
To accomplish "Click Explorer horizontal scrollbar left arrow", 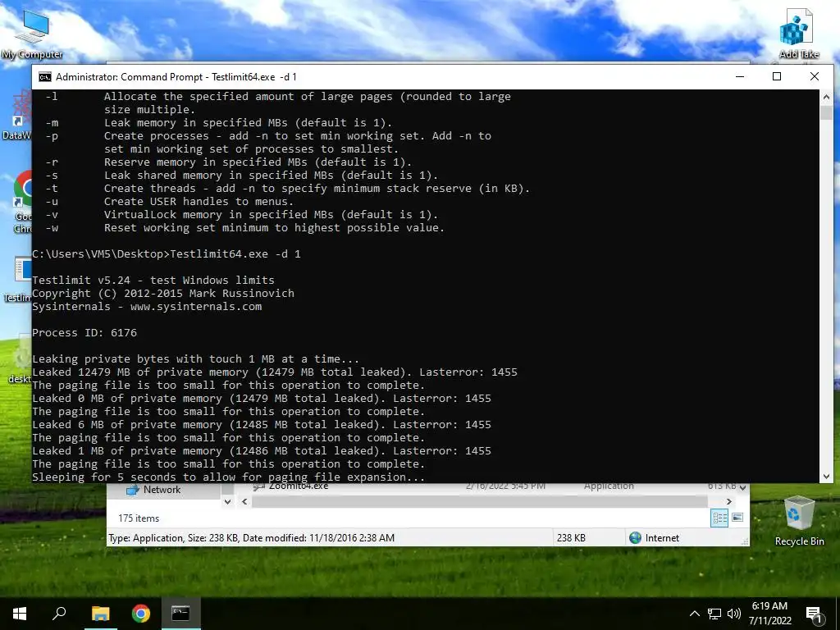I will coord(244,501).
